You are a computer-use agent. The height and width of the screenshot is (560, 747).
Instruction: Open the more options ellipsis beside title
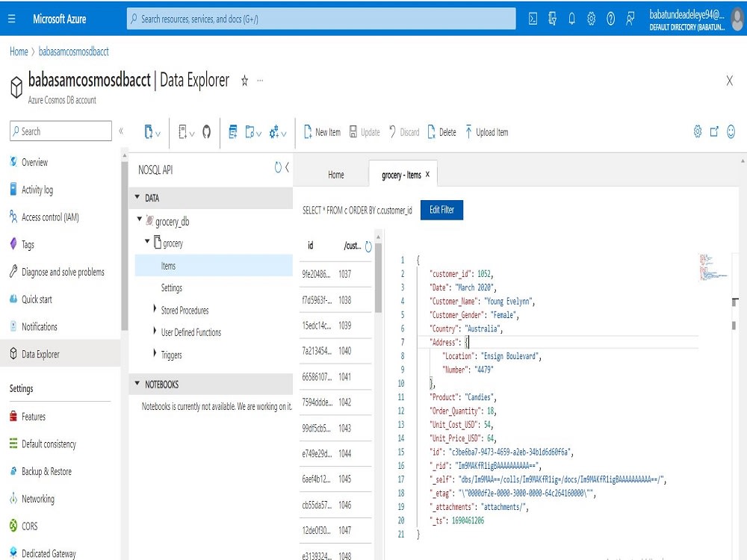pyautogui.click(x=260, y=81)
